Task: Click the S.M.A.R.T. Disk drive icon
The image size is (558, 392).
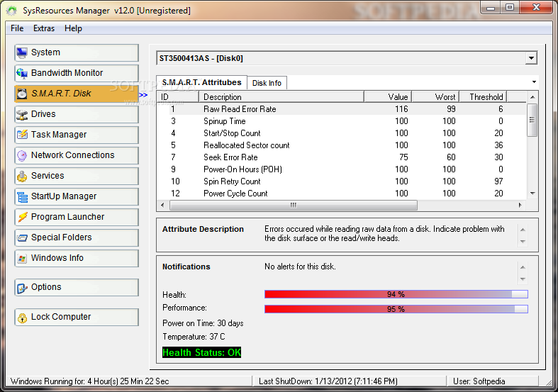Action: click(22, 94)
